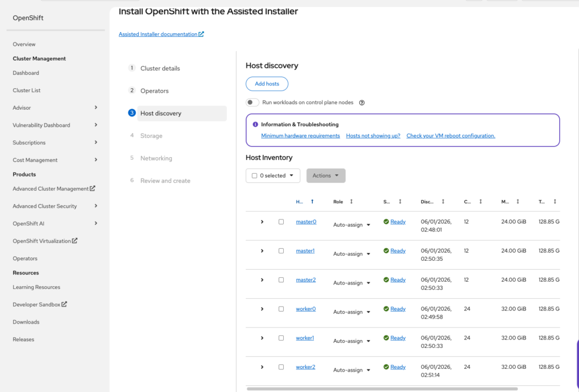The width and height of the screenshot is (579, 392).
Task: Open the Actions dropdown menu
Action: coord(326,175)
